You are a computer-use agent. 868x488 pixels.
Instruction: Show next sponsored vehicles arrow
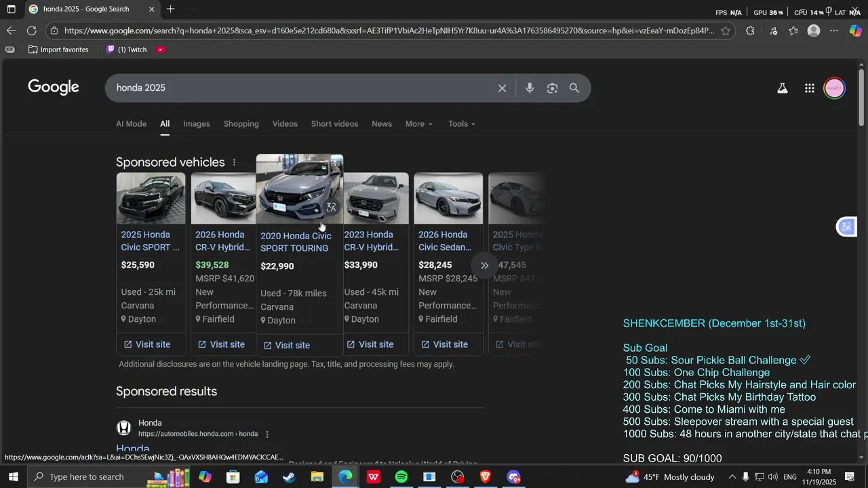pyautogui.click(x=484, y=266)
